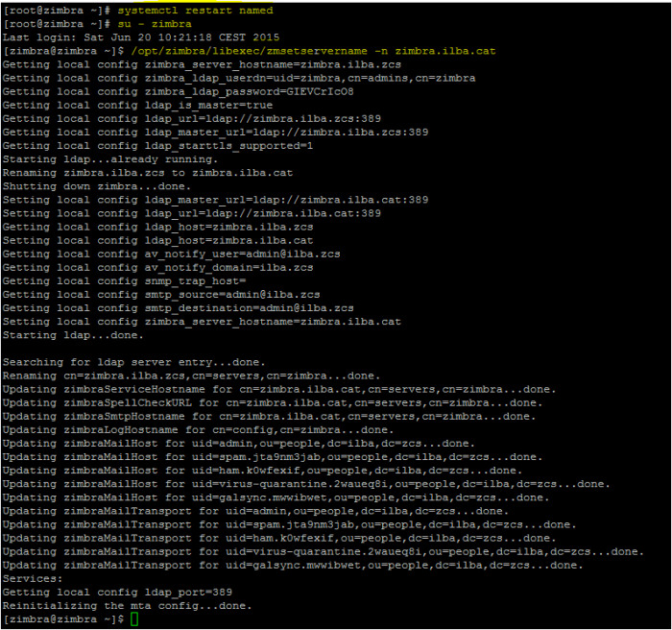Screen dimensions: 672x630
Task: Click the green terminal cursor at the prompt
Action: click(x=134, y=618)
